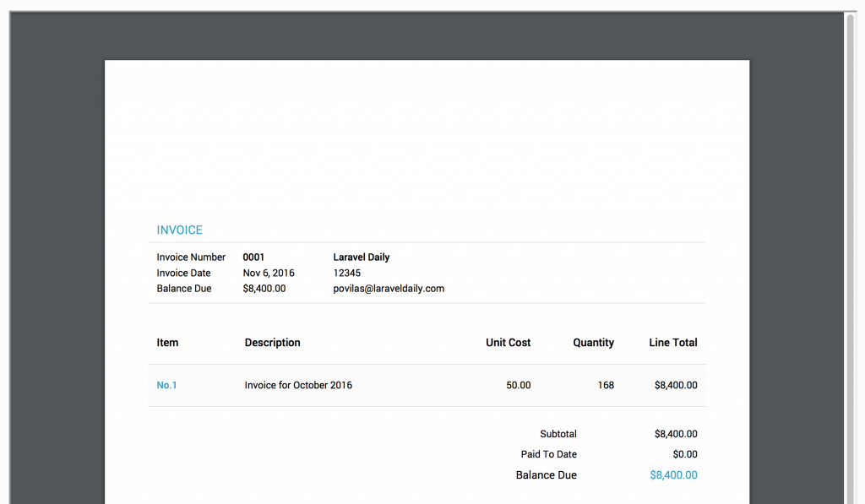Click the date Nov 6, 2016
Screen dimensions: 865x504
click(268, 273)
